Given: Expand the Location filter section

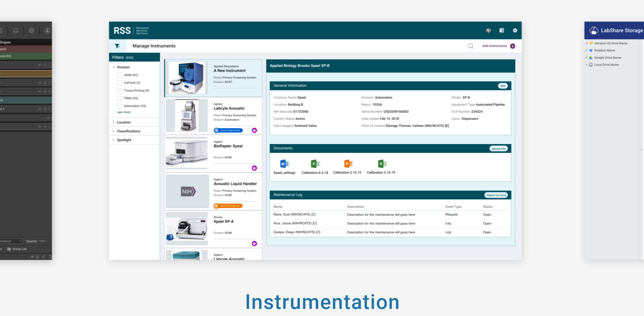Looking at the screenshot, I should [124, 122].
